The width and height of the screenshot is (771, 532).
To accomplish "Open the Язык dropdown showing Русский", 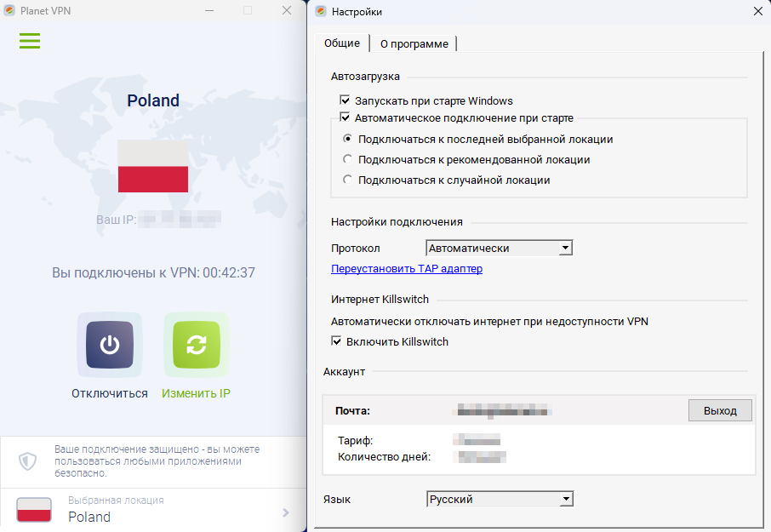I will pos(500,499).
